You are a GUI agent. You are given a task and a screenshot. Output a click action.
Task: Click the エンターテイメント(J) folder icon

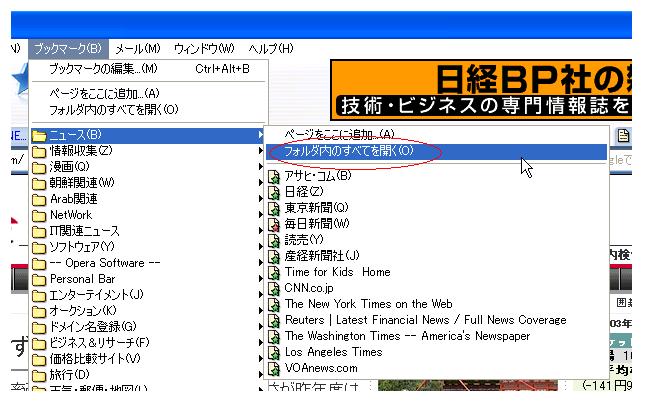(39, 296)
